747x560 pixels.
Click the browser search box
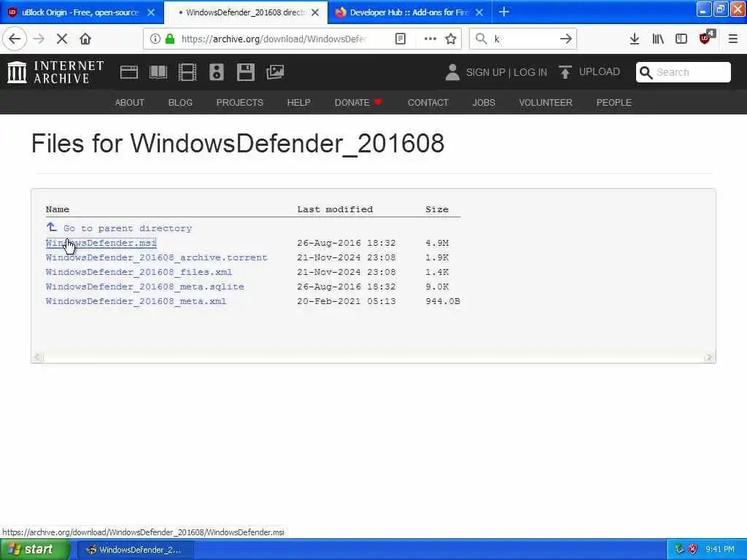tap(523, 39)
